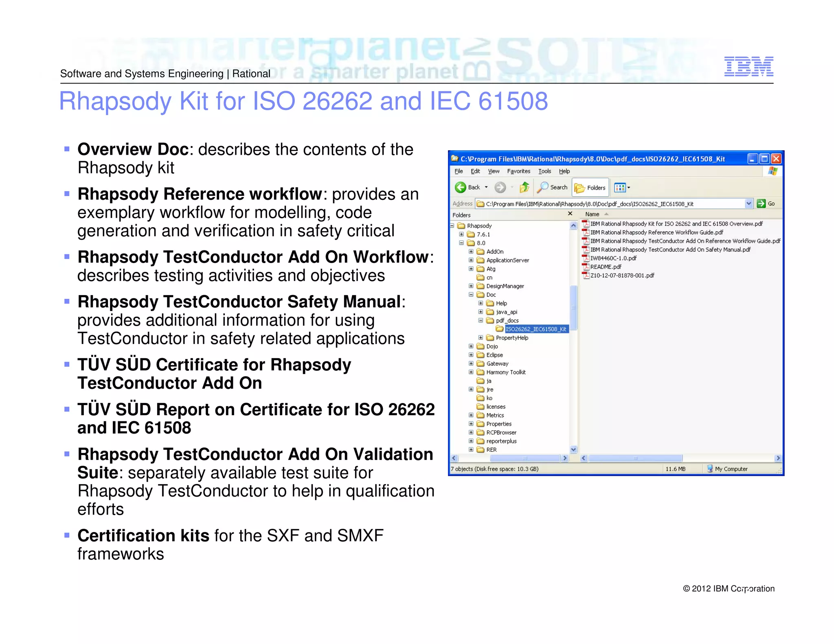Select the Rhapsody Kit Overview.pdf file icon
This screenshot has height=644, width=834.
[586, 223]
